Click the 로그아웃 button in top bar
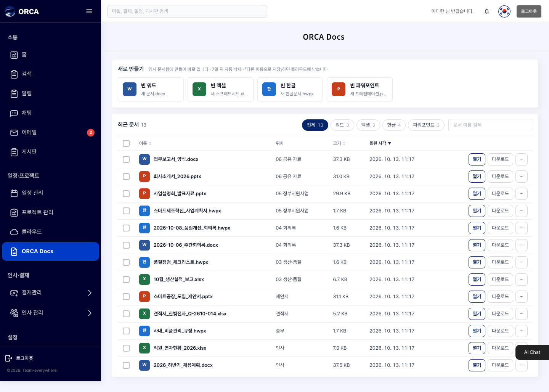The height and width of the screenshot is (392, 549). [529, 11]
